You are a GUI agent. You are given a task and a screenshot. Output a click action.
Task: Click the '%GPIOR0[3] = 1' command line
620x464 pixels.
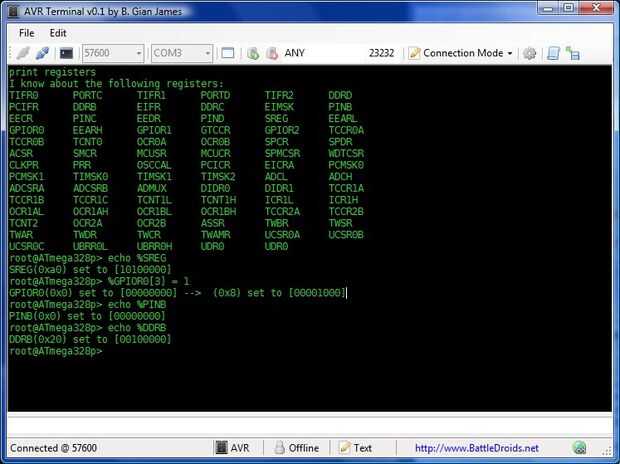(99, 281)
